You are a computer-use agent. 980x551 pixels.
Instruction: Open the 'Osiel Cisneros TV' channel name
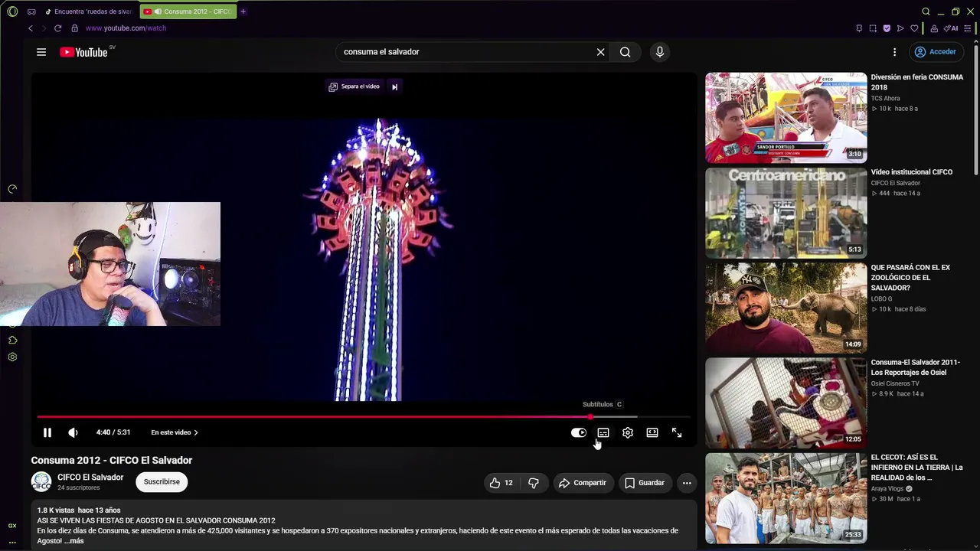[895, 383]
